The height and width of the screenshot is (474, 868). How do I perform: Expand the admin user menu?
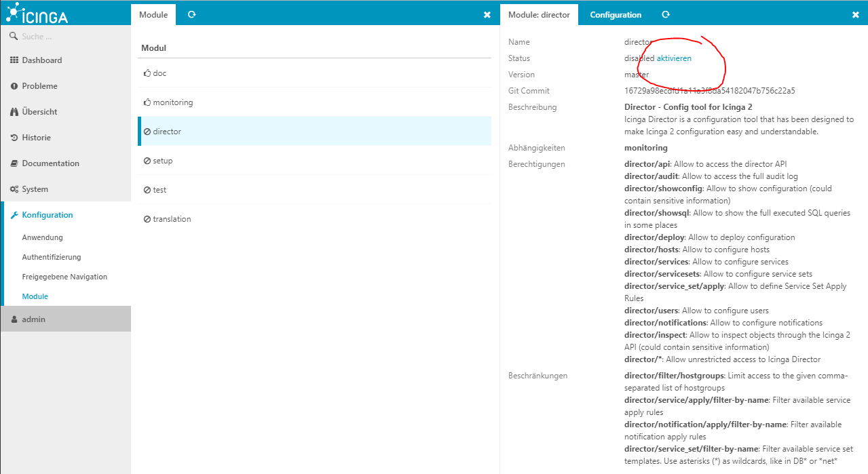click(33, 319)
